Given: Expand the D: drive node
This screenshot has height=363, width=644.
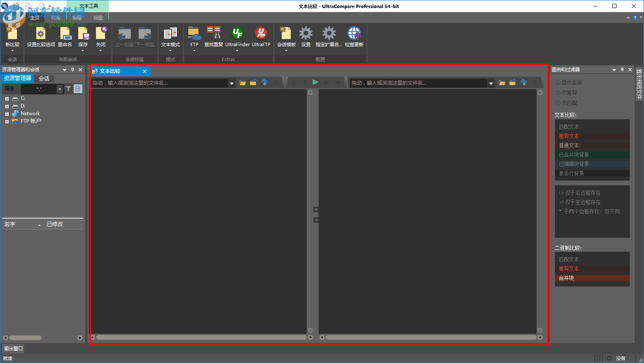Looking at the screenshot, I should coord(7,106).
